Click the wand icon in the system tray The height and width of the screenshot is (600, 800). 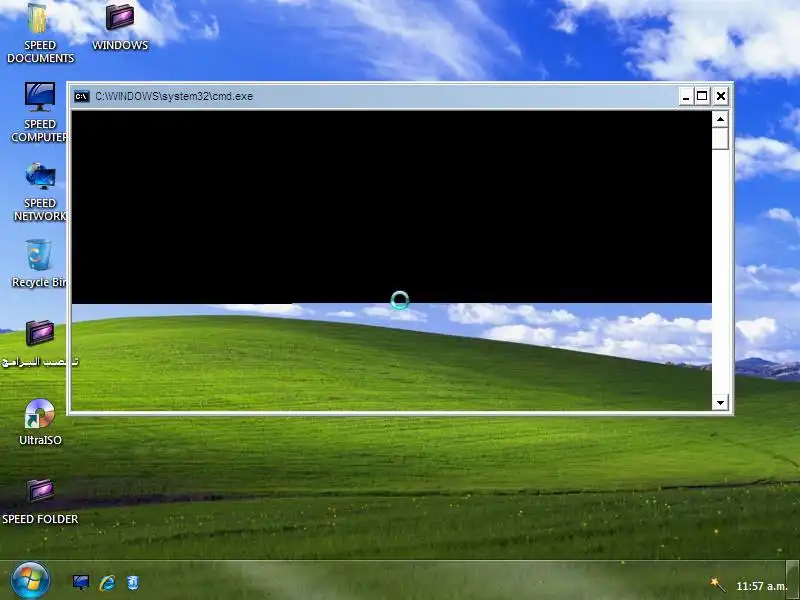(x=717, y=585)
